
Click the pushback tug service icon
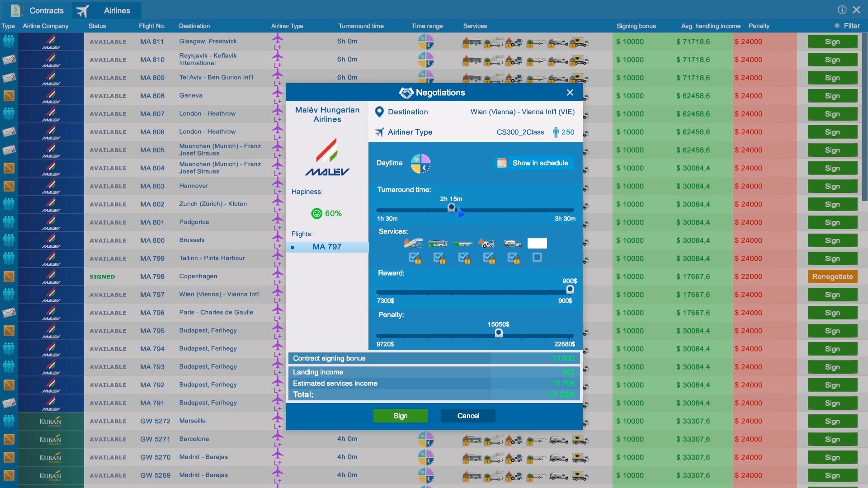tap(487, 244)
